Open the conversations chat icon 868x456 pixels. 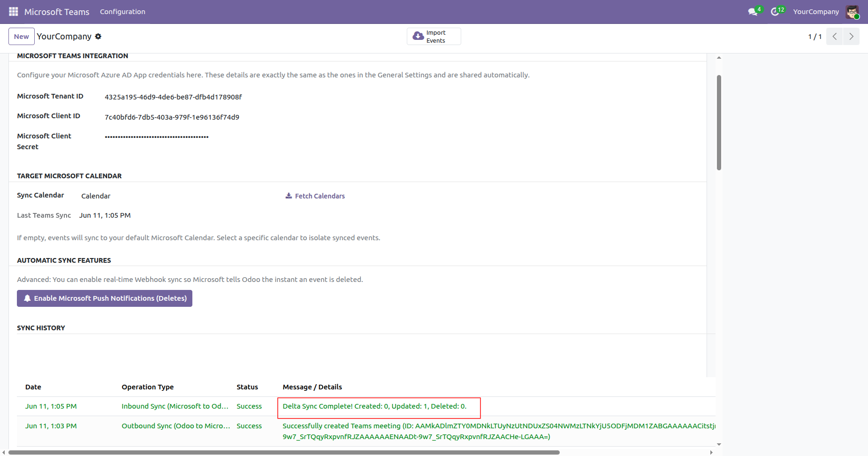(753, 12)
